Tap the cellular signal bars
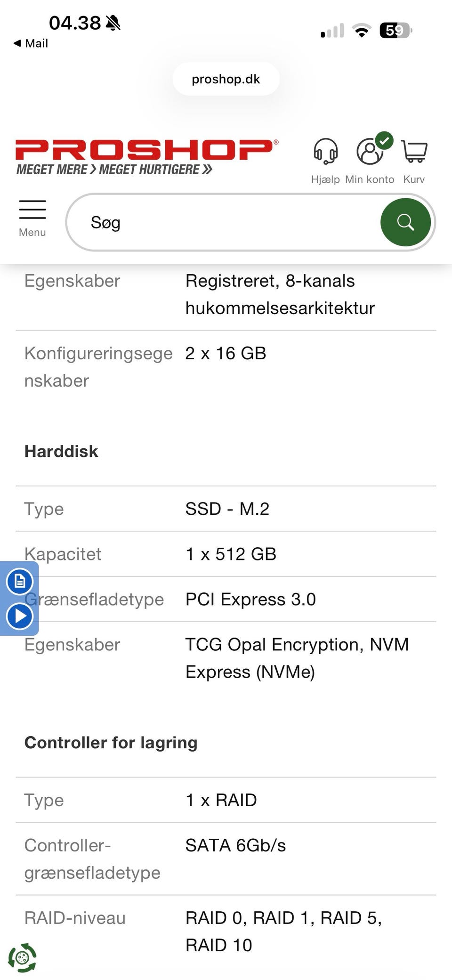Image resolution: width=452 pixels, height=980 pixels. (x=332, y=31)
